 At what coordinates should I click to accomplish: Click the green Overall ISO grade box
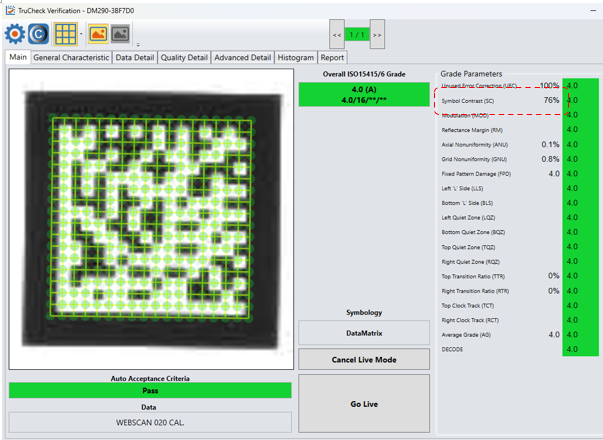364,94
